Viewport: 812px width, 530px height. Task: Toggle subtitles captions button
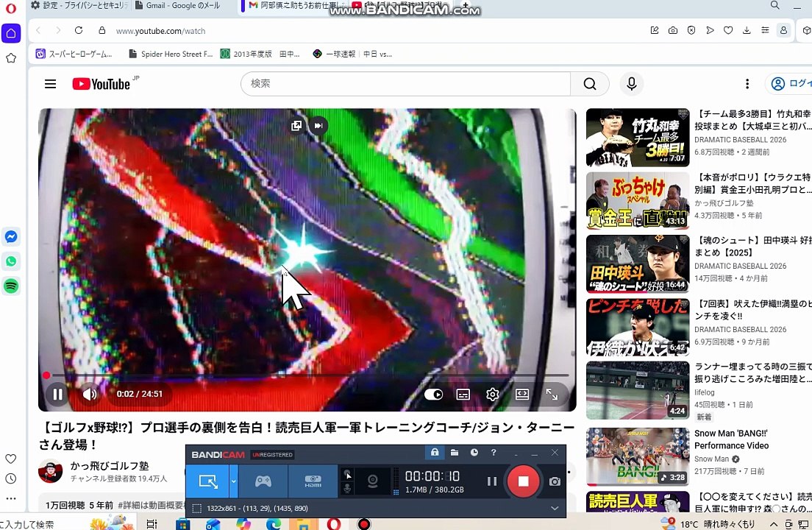pyautogui.click(x=463, y=395)
